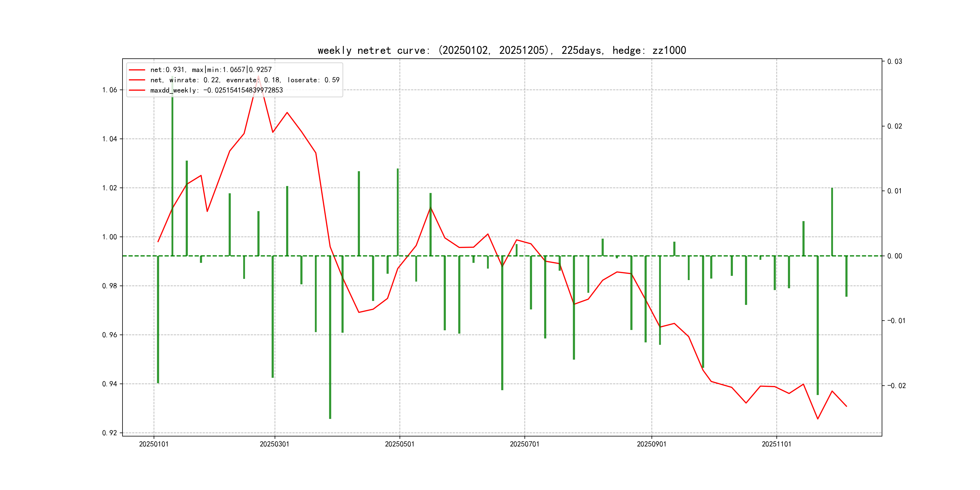Click red line sample beside maxdd_weekly

[137, 90]
